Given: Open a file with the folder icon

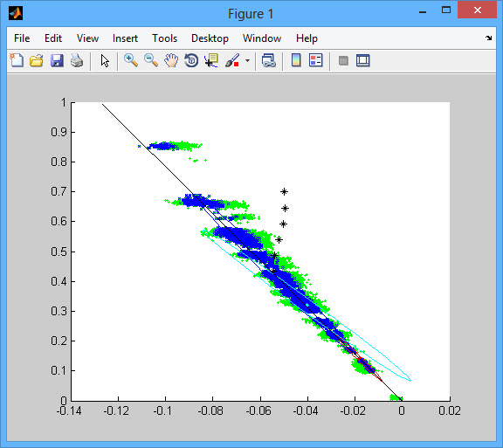Looking at the screenshot, I should coord(37,60).
